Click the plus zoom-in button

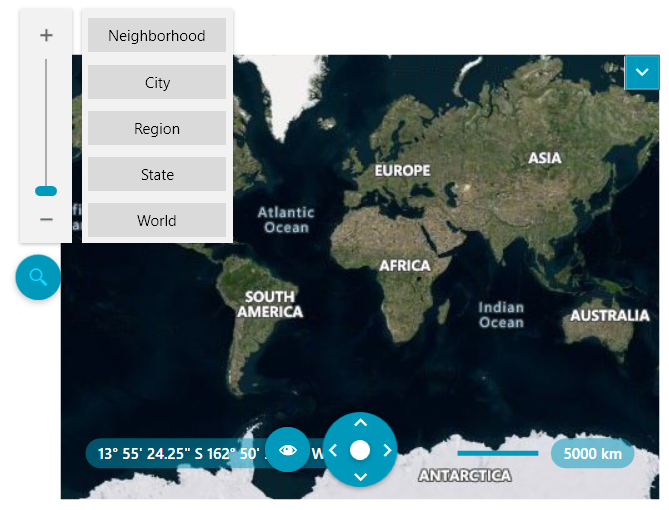point(46,35)
